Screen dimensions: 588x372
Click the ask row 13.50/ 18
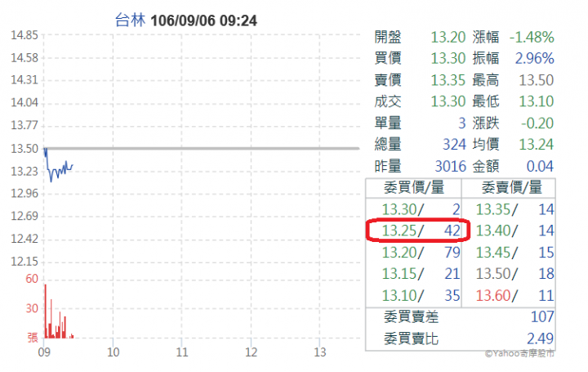coord(514,274)
